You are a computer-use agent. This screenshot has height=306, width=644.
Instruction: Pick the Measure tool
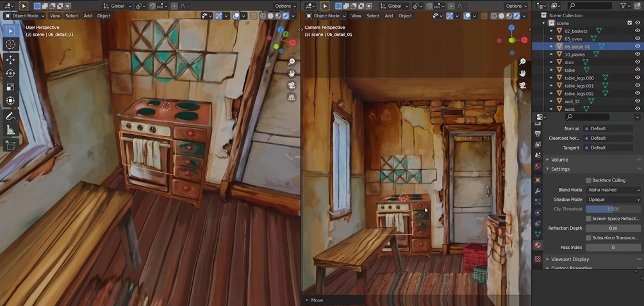(x=11, y=130)
